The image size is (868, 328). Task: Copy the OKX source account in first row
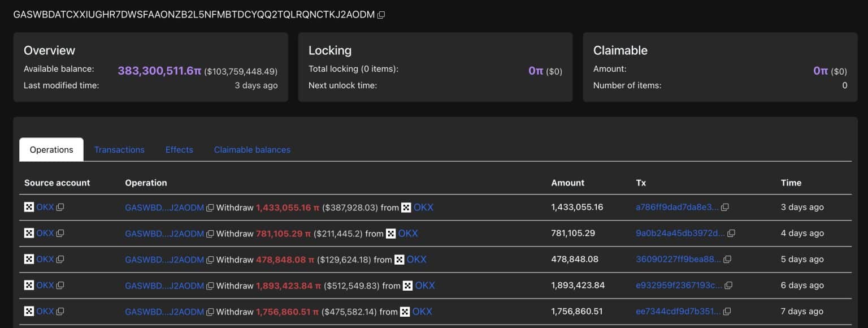coord(61,207)
